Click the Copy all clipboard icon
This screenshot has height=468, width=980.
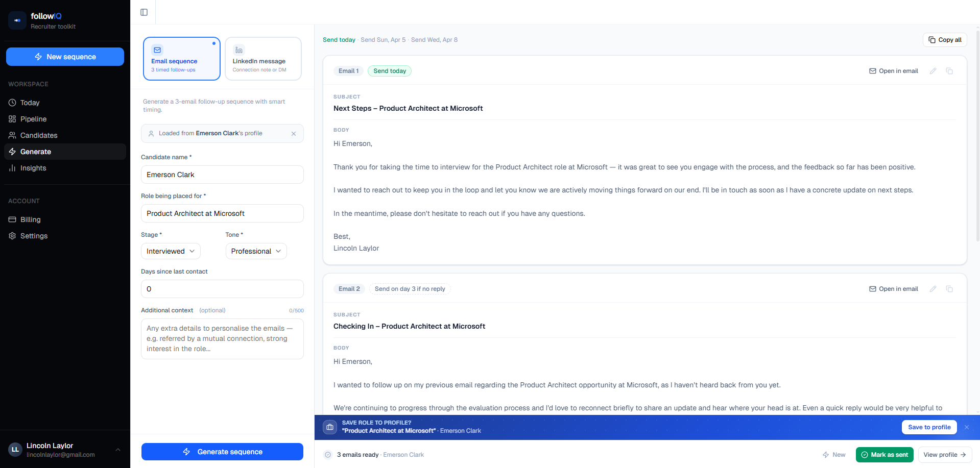(x=932, y=40)
